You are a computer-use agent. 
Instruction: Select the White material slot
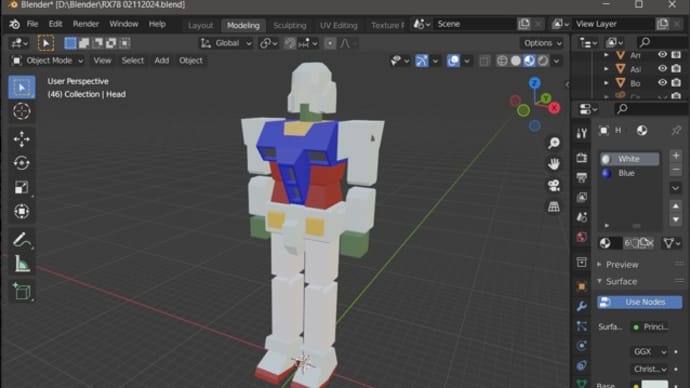click(630, 159)
